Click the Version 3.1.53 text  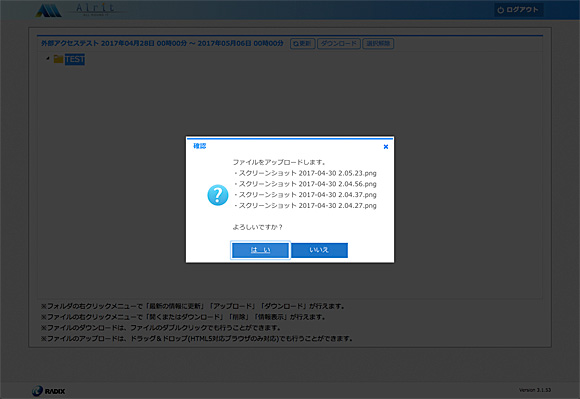pyautogui.click(x=535, y=390)
